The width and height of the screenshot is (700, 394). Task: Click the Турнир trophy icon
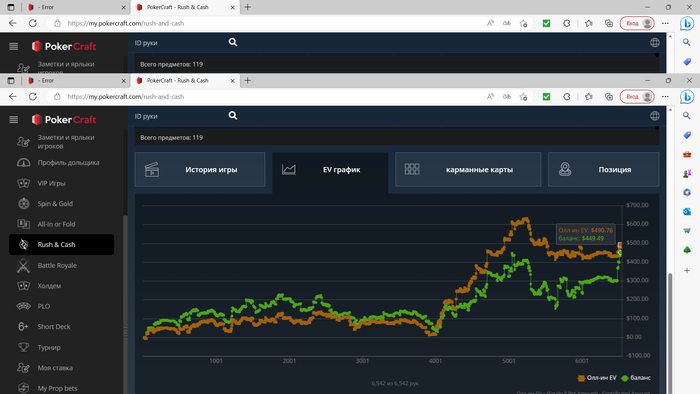(23, 347)
